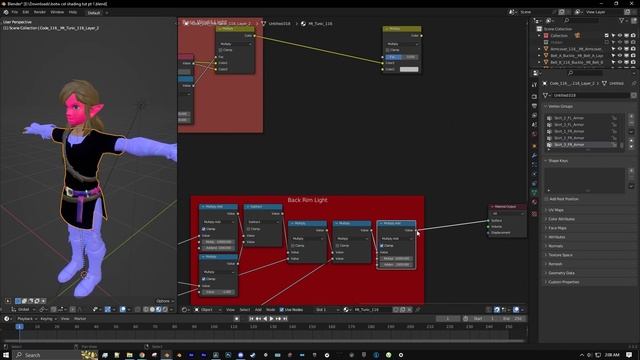Click the new material copy icon beside MI_Tunic_116
The height and width of the screenshot is (360, 640).
(x=402, y=310)
